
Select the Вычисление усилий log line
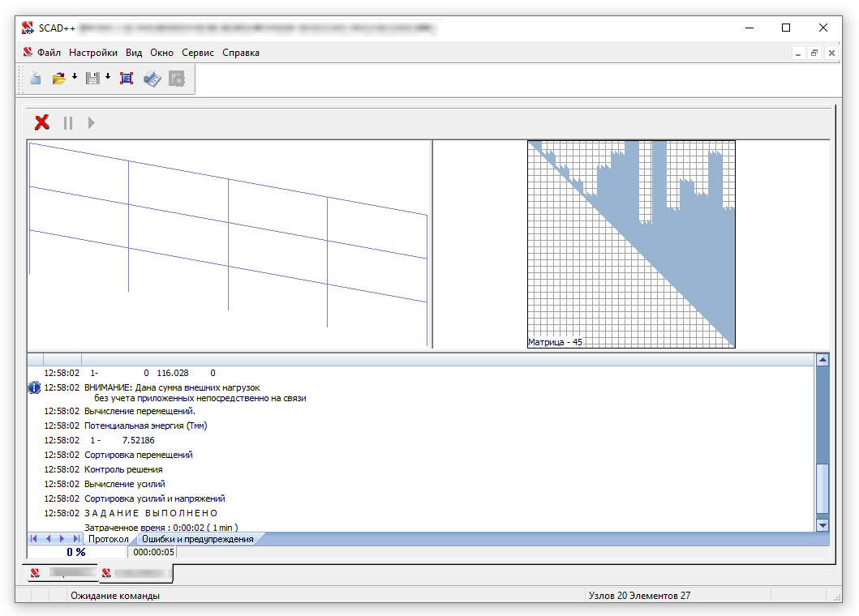pyautogui.click(x=125, y=484)
